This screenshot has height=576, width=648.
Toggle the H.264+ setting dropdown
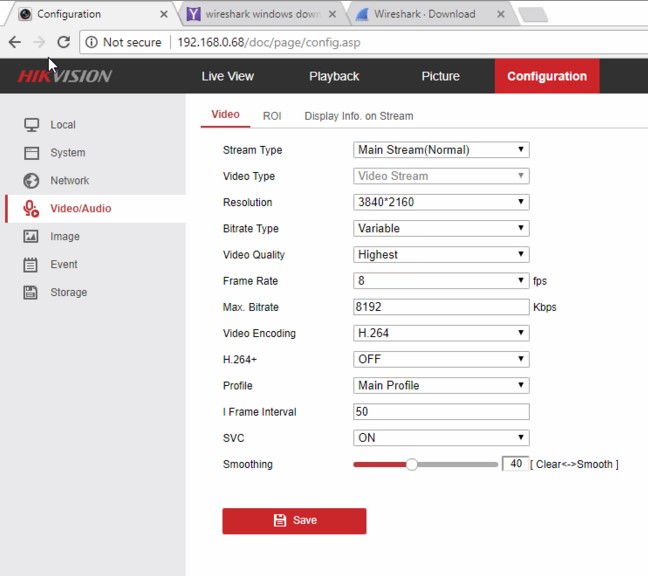click(x=441, y=359)
